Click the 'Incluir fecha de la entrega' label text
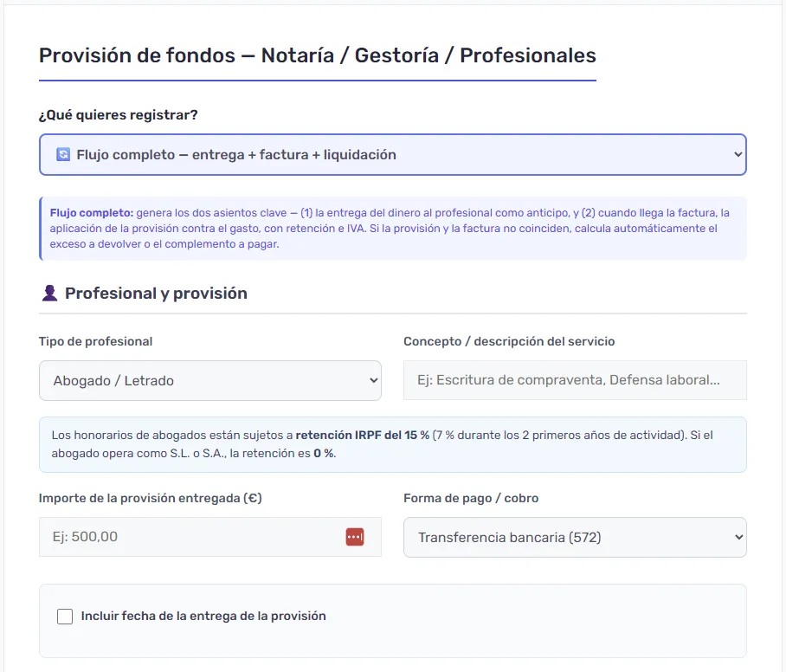The height and width of the screenshot is (672, 786). click(203, 616)
